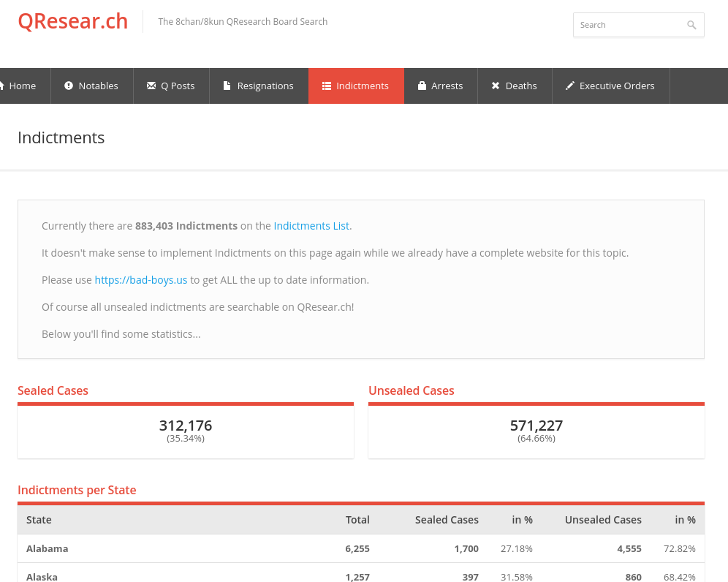Click the house icon next to Home
728x582 pixels.
tap(2, 86)
